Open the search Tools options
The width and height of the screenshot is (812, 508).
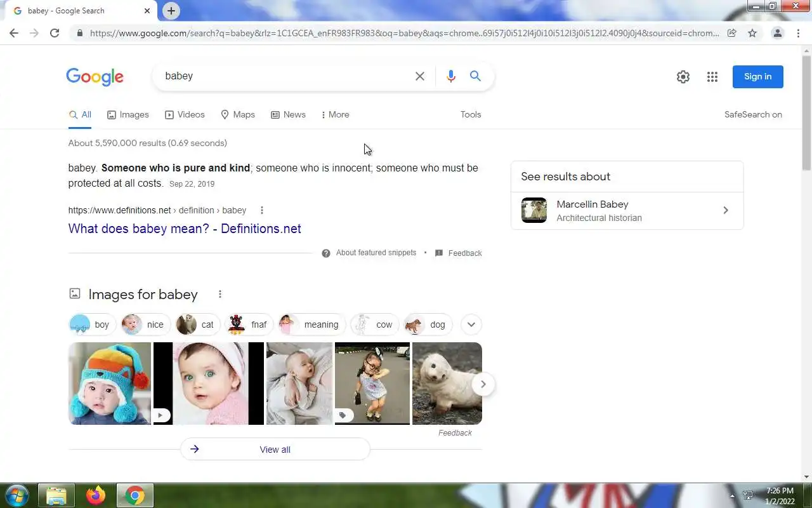coord(471,115)
